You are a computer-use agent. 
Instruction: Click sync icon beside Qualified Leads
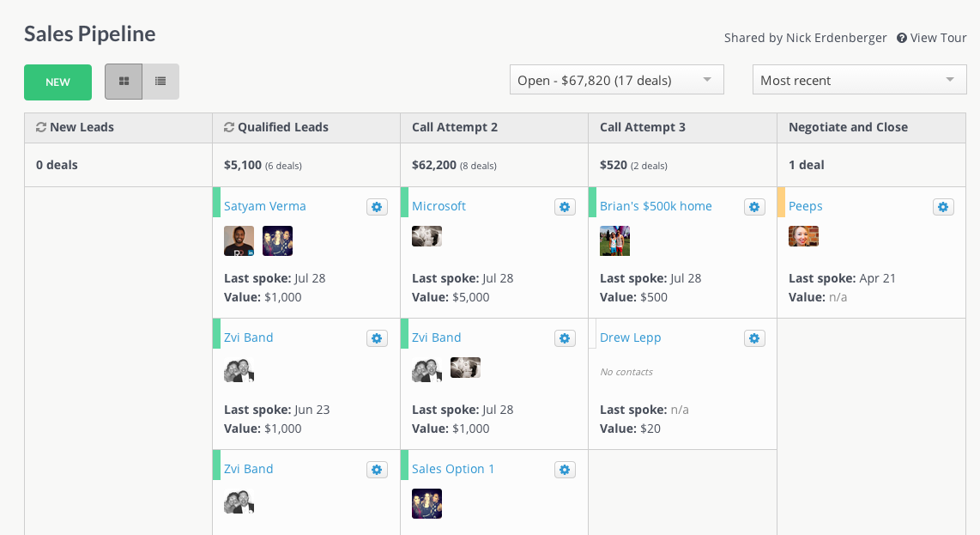[229, 127]
